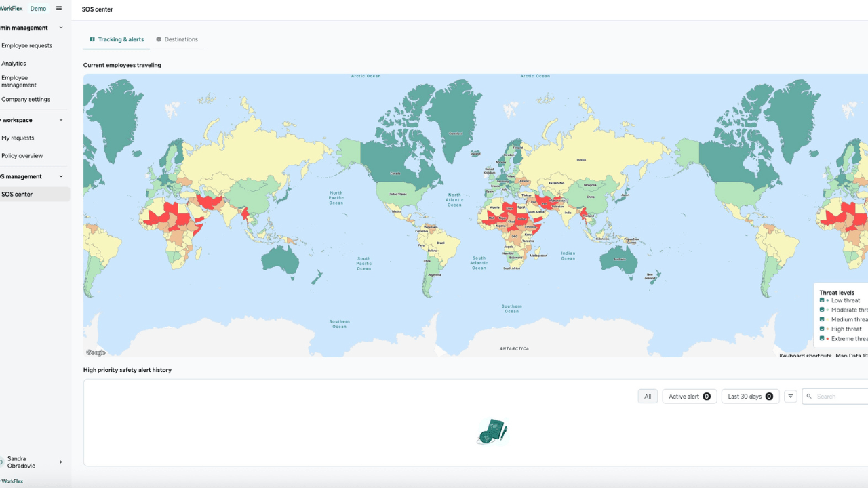Click the magnifier icon in the Search box
Viewport: 868px width, 488px height.
[810, 396]
